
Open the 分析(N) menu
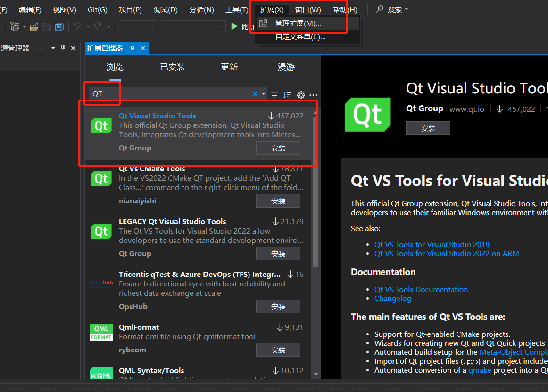pos(202,9)
